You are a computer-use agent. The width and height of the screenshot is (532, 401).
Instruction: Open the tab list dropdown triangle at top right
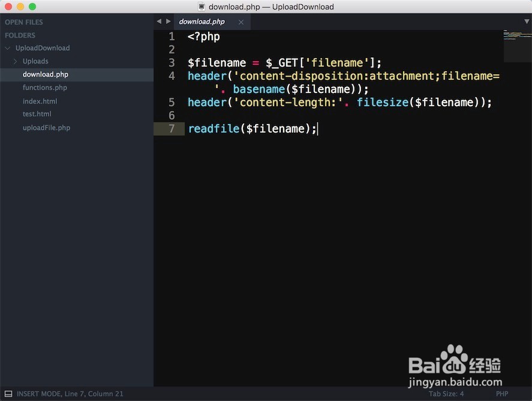click(x=526, y=20)
